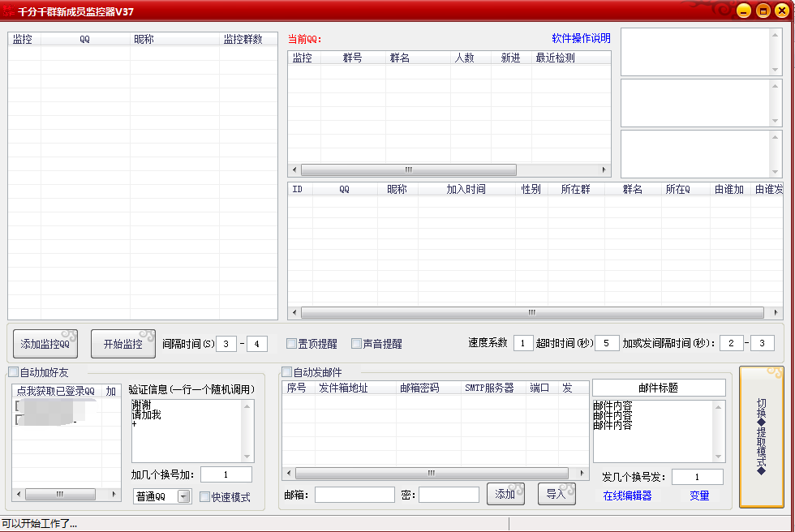Focus the 加几个换号加 field
This screenshot has width=795, height=532.
click(x=226, y=474)
